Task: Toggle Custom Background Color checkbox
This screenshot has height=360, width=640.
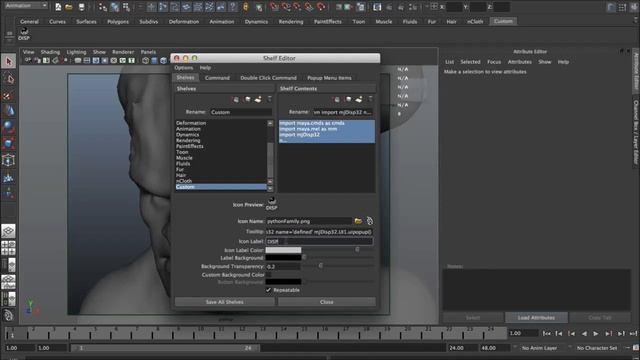Action: point(268,275)
